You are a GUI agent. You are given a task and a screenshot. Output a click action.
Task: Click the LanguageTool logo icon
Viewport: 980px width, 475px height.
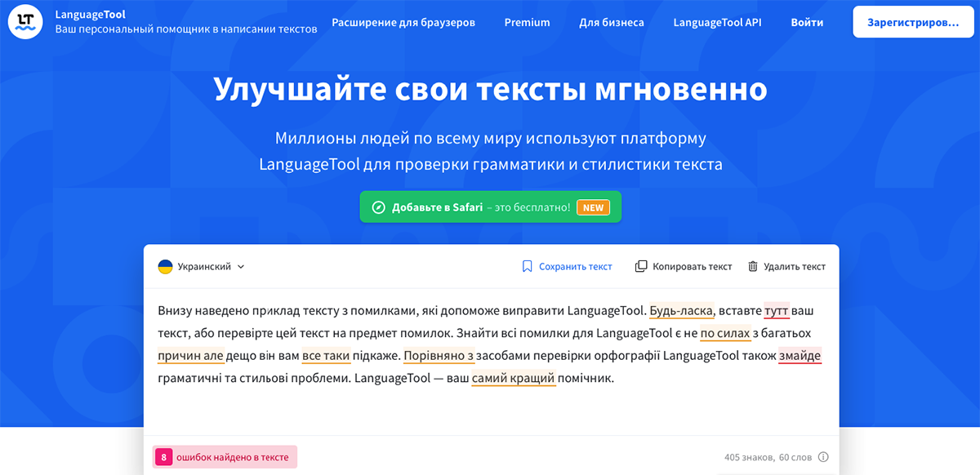click(x=24, y=21)
